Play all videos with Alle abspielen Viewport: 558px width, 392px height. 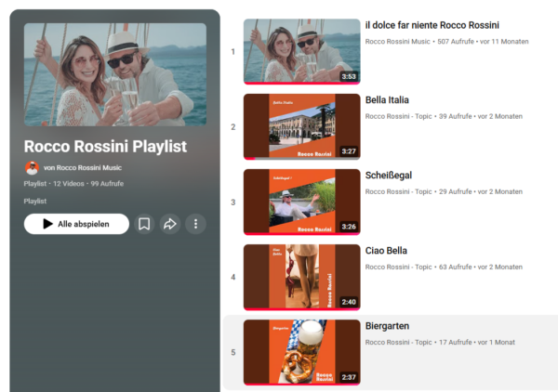tap(76, 224)
